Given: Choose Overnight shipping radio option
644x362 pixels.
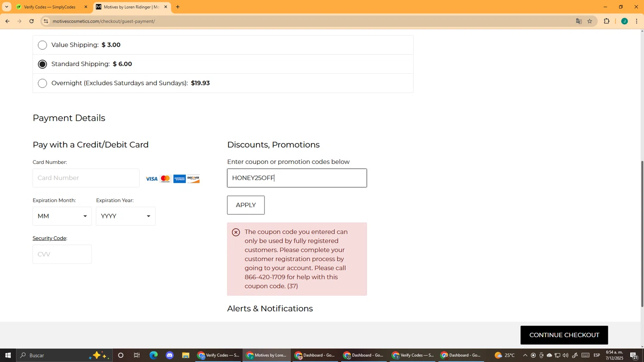Looking at the screenshot, I should 43,83.
